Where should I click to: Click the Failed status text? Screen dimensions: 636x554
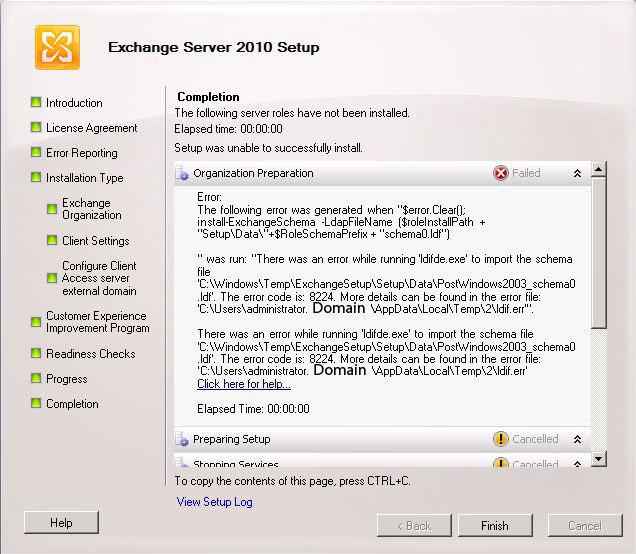526,173
